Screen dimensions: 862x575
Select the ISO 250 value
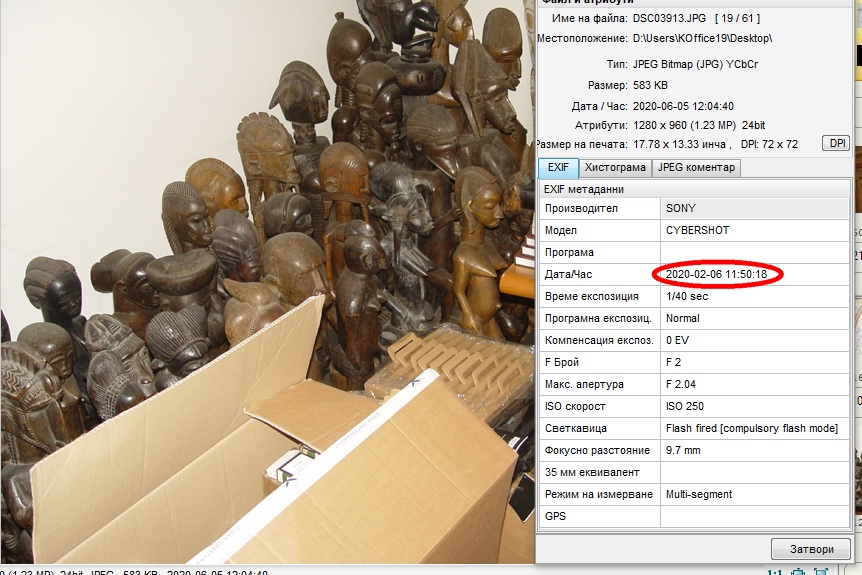point(684,406)
